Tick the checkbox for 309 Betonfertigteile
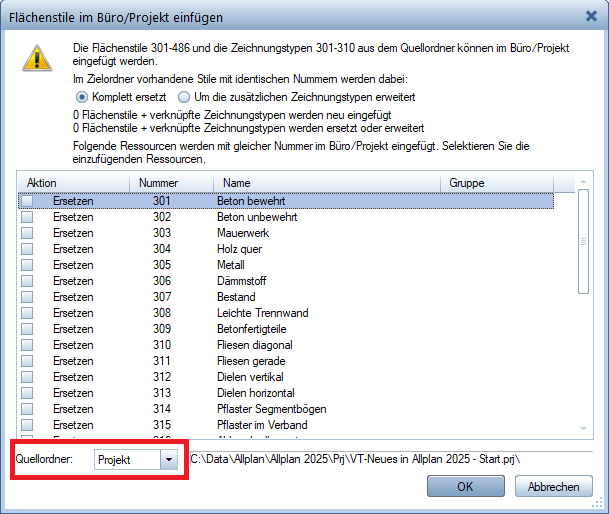This screenshot has width=609, height=514. (27, 329)
